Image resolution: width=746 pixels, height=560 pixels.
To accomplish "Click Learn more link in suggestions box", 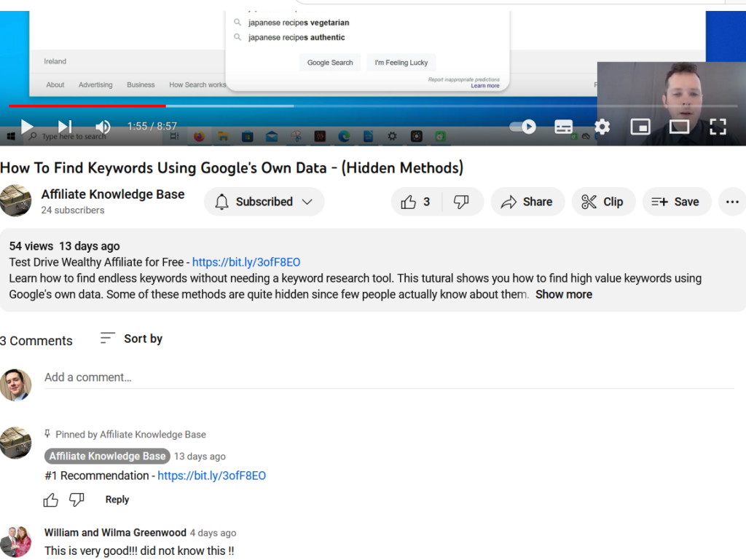I will point(485,86).
